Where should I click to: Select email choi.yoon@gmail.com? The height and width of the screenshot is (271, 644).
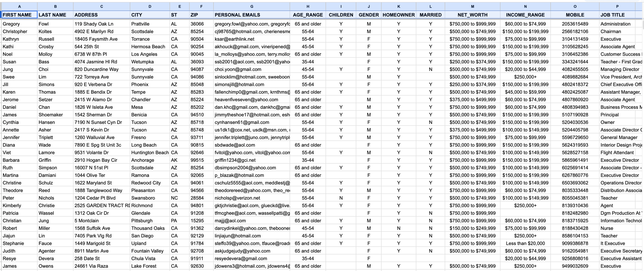pos(252,69)
